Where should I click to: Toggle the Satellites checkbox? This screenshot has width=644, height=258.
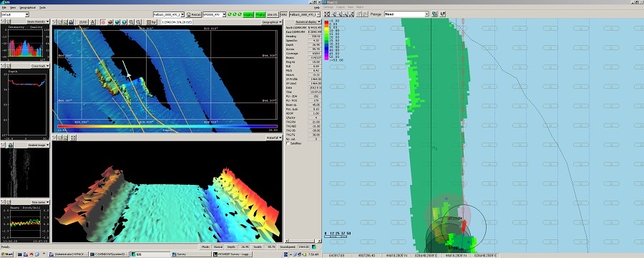288,143
